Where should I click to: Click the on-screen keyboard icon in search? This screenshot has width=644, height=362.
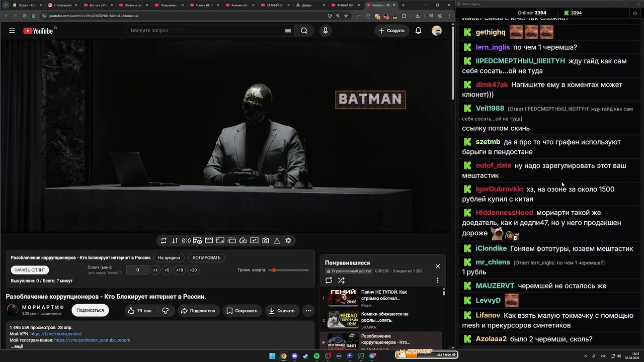click(x=288, y=31)
